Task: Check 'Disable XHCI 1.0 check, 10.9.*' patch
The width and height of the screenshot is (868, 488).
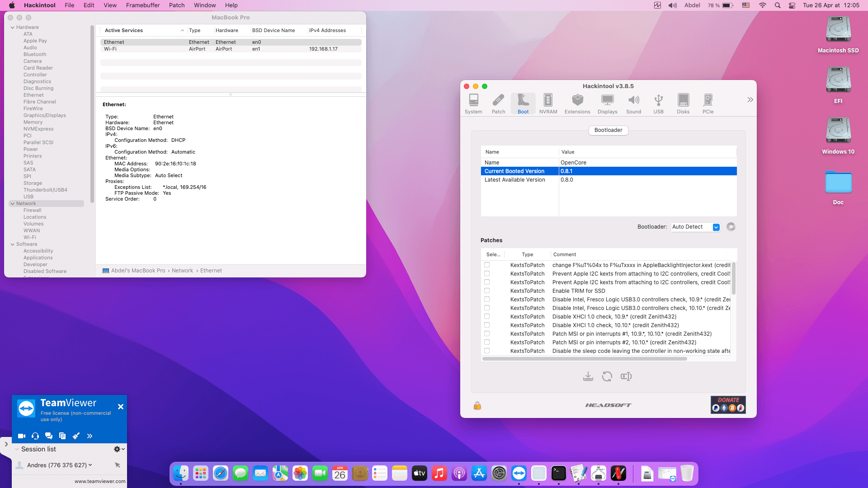Action: (487, 317)
